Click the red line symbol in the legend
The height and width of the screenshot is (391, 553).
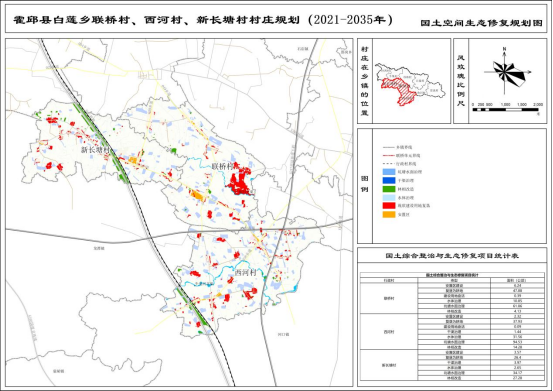(x=388, y=155)
